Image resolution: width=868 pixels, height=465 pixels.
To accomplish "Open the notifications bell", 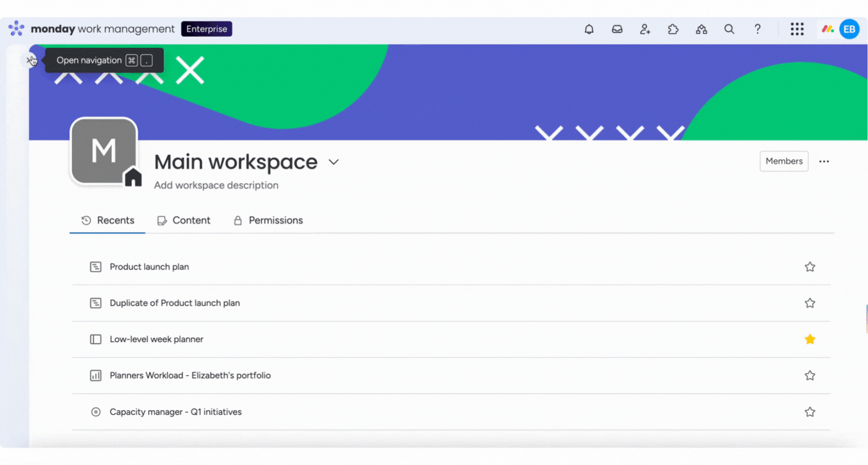I will 589,29.
